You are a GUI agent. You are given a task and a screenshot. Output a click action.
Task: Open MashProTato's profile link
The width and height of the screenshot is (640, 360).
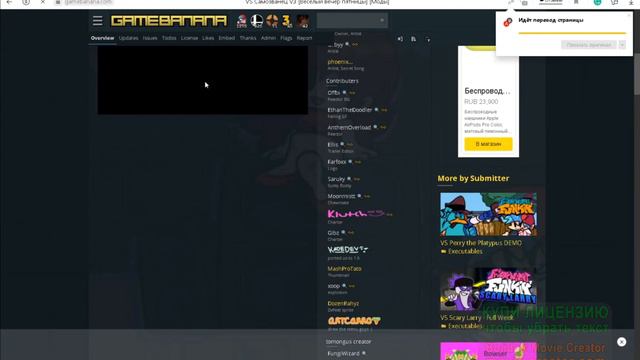click(x=344, y=269)
